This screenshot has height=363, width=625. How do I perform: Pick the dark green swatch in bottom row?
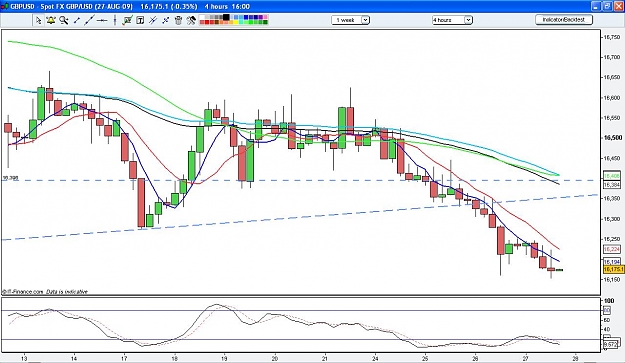(265, 22)
